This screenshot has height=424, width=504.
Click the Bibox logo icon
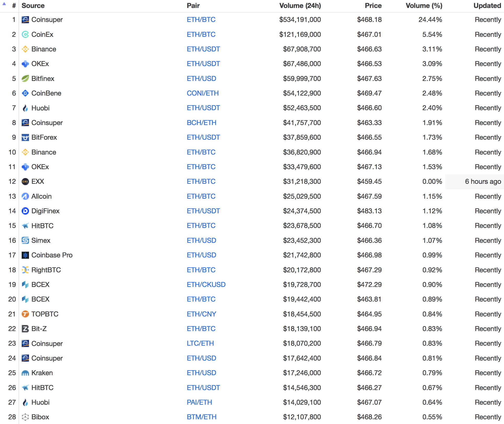[x=25, y=417]
